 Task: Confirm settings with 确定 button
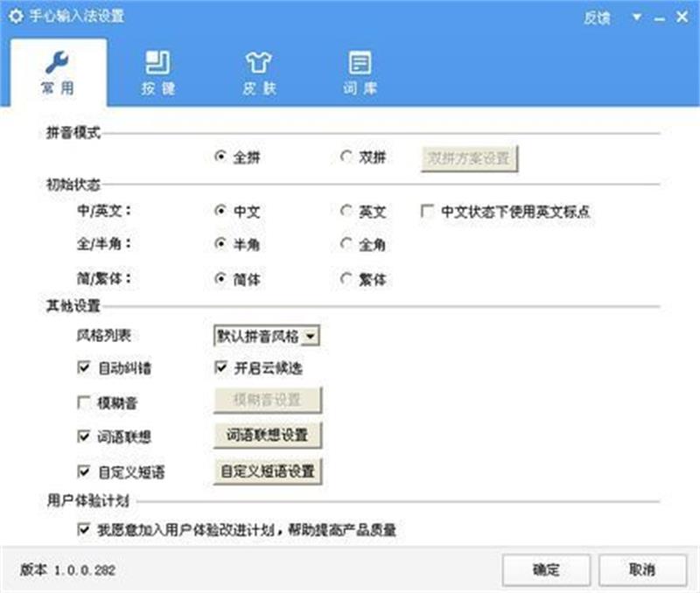[546, 569]
